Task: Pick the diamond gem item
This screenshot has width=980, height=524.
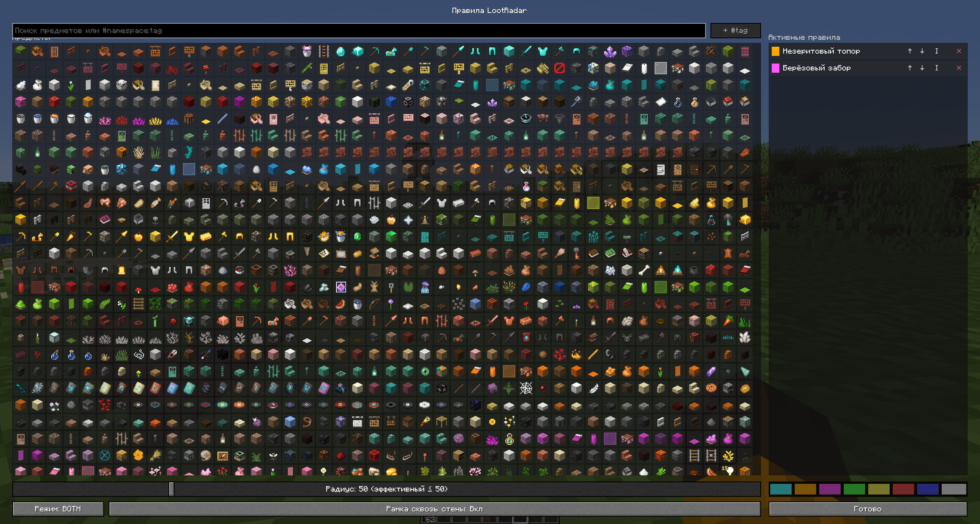Action: pyautogui.click(x=340, y=51)
